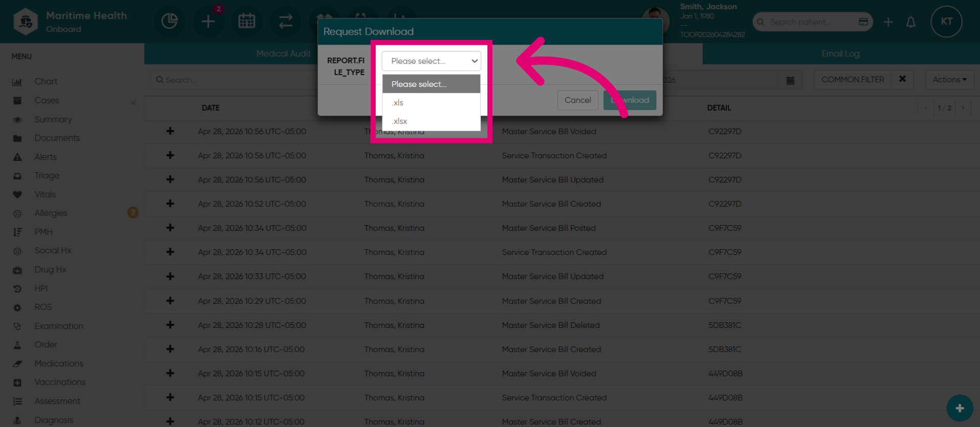Image resolution: width=980 pixels, height=427 pixels.
Task: Click the DATE column header
Action: coord(210,108)
